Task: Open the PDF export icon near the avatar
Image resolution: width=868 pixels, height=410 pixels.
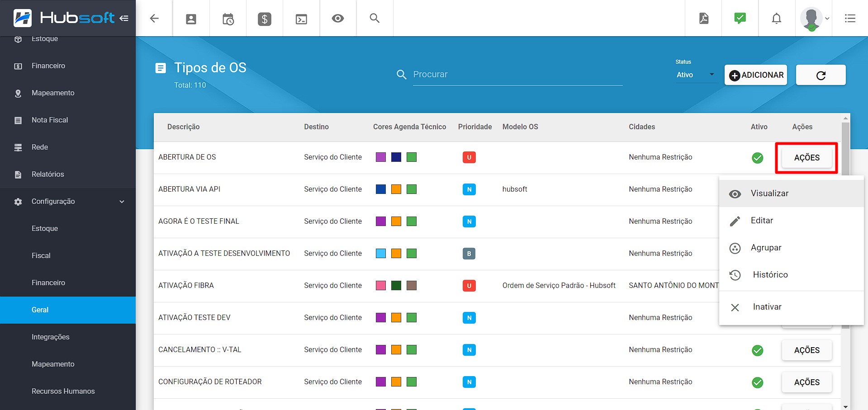Action: tap(703, 18)
